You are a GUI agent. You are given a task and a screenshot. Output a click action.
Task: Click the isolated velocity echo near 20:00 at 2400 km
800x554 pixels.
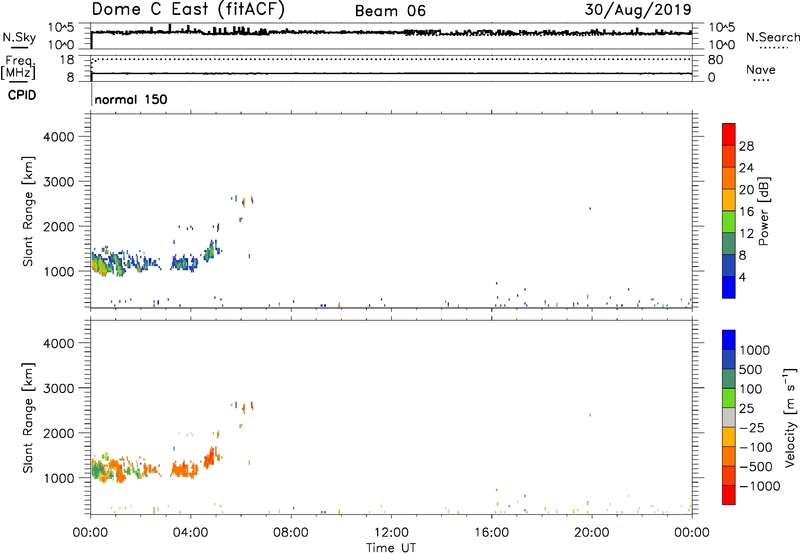pos(590,415)
